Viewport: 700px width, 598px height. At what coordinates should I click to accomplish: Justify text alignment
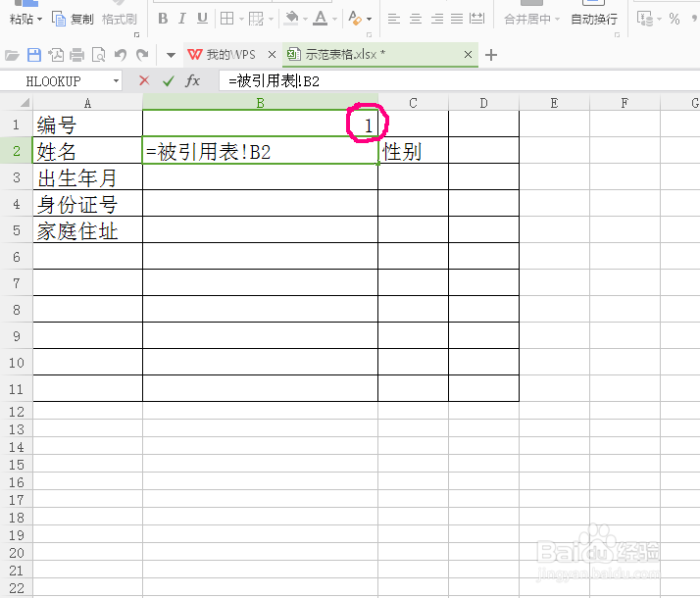click(x=457, y=19)
